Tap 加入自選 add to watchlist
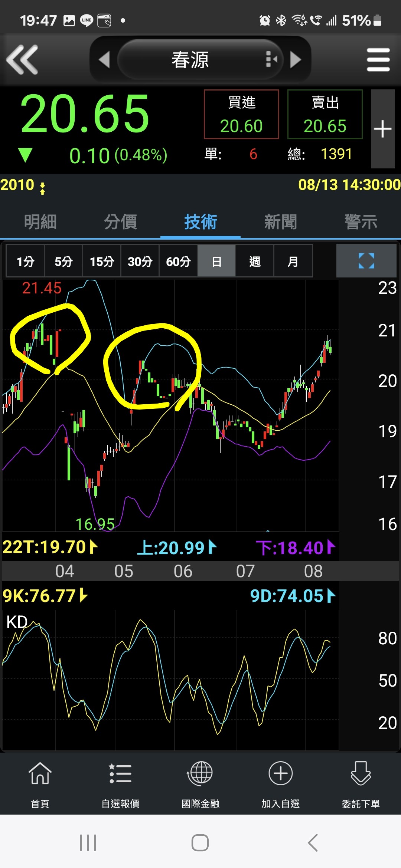This screenshot has width=401, height=868. [x=281, y=784]
